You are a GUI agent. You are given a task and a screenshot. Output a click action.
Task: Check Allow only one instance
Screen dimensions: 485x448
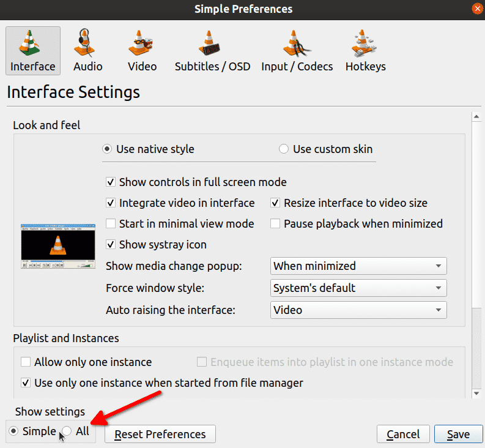click(x=26, y=362)
